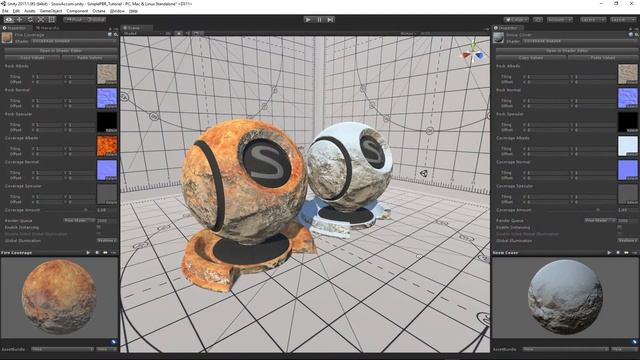Toggle Pivot/Center handle position
This screenshot has width=640, height=360.
pos(74,20)
